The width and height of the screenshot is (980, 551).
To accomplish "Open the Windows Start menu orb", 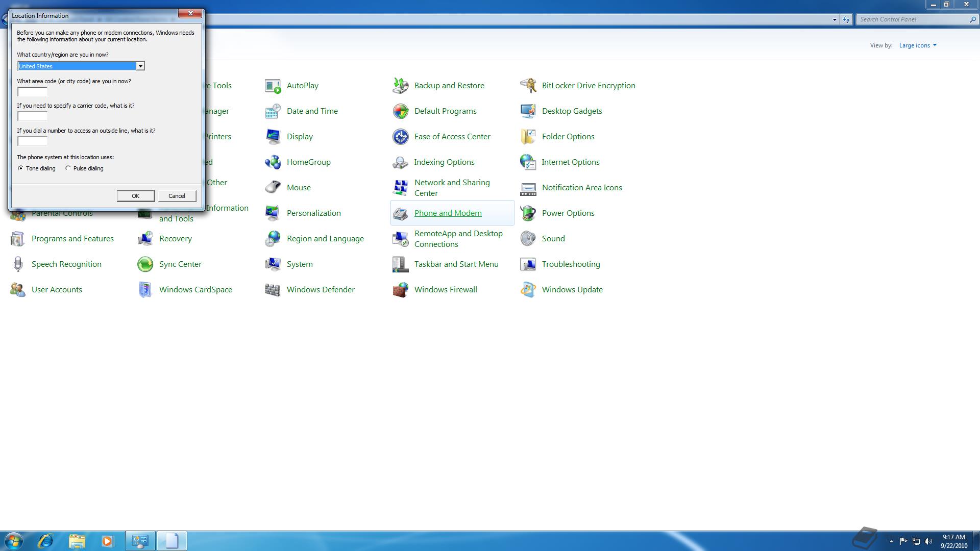I will [x=14, y=541].
